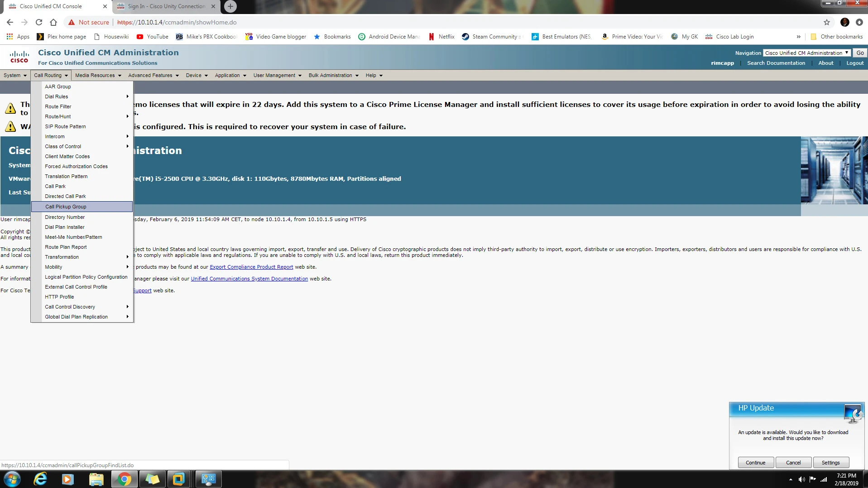Click the volume speaker tray icon
Screen dimensions: 868x488
coord(801,479)
